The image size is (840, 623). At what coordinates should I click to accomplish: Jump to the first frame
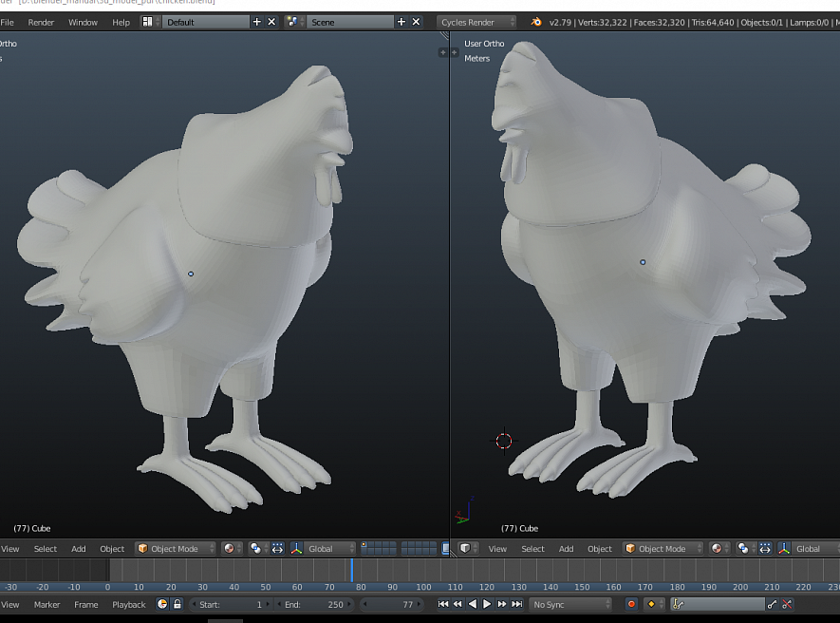point(442,604)
